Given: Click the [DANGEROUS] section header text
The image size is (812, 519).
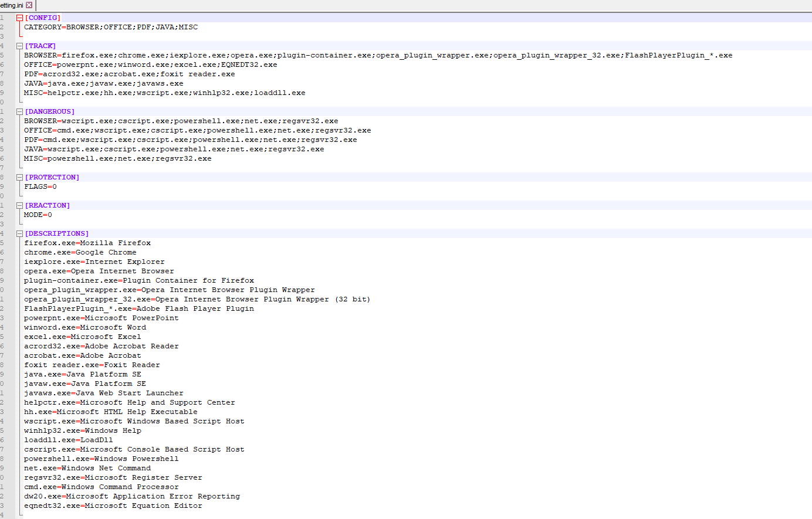Looking at the screenshot, I should pyautogui.click(x=50, y=111).
